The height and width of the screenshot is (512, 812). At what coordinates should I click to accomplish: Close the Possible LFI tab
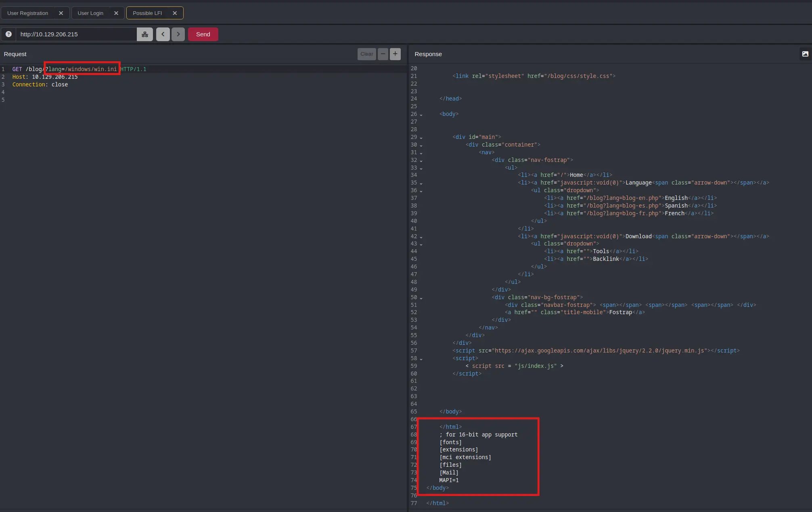tap(175, 13)
